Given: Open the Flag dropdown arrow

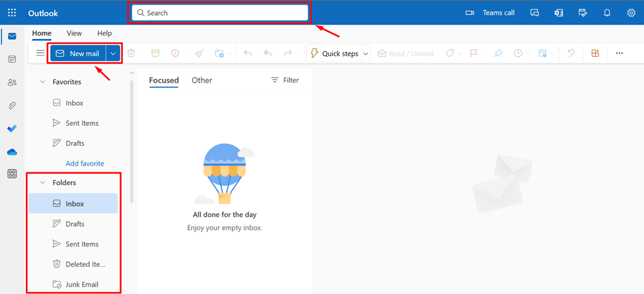Looking at the screenshot, I should 483,54.
